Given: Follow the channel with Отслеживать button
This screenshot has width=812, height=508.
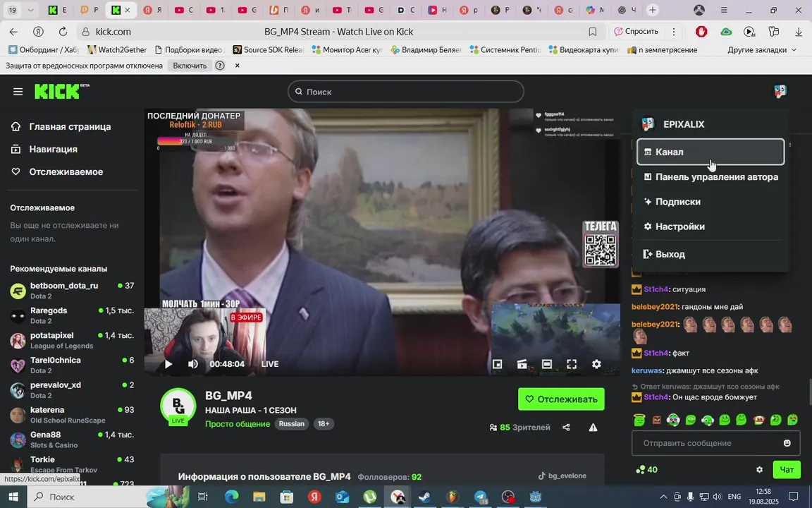Looking at the screenshot, I should point(561,399).
